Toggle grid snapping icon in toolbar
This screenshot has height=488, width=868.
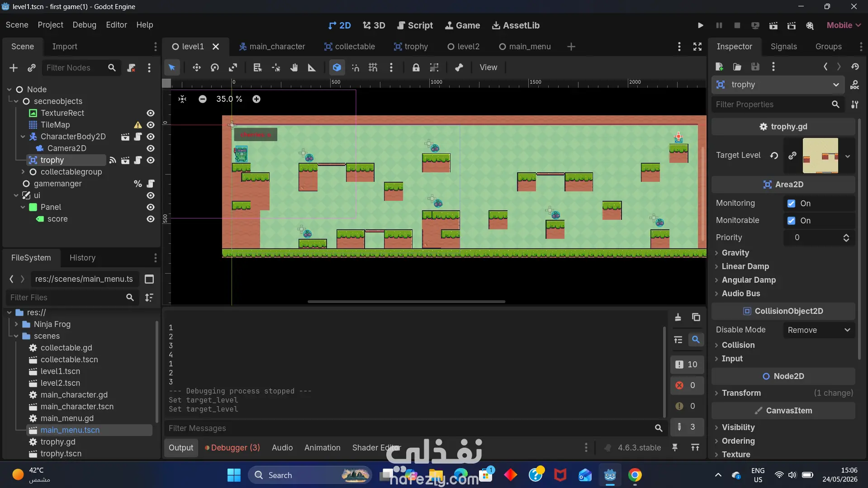point(373,67)
